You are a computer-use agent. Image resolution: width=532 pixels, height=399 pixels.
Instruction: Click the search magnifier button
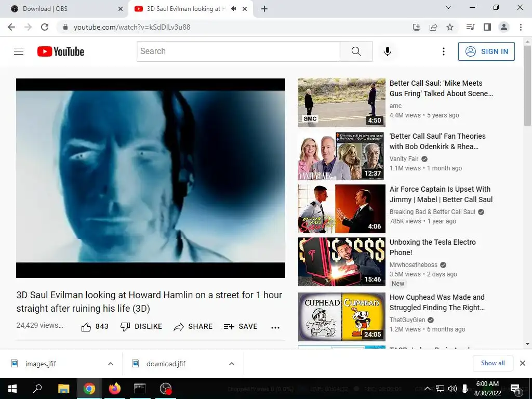356,51
